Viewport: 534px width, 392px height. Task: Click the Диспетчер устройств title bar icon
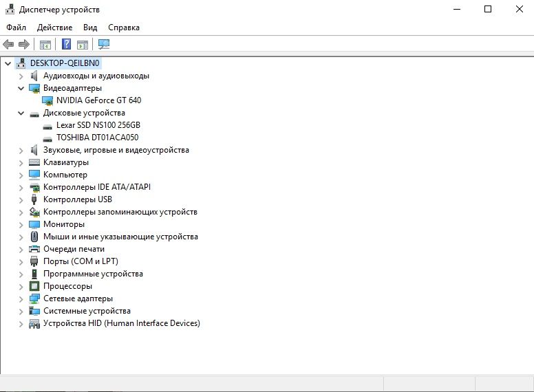pos(10,10)
